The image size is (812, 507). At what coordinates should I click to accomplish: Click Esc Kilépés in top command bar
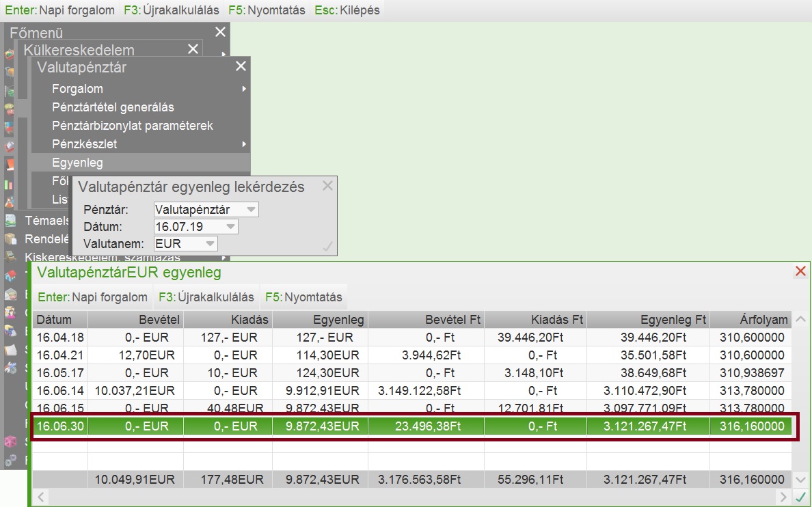point(347,10)
